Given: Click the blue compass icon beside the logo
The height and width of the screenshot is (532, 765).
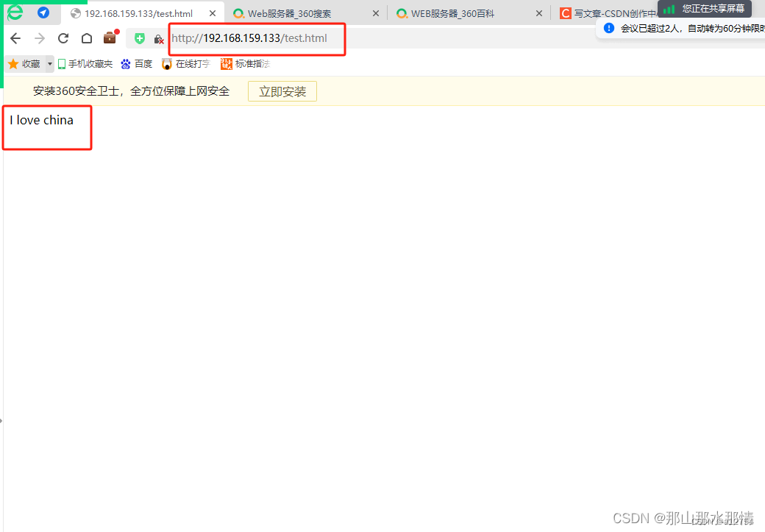Looking at the screenshot, I should (42, 12).
